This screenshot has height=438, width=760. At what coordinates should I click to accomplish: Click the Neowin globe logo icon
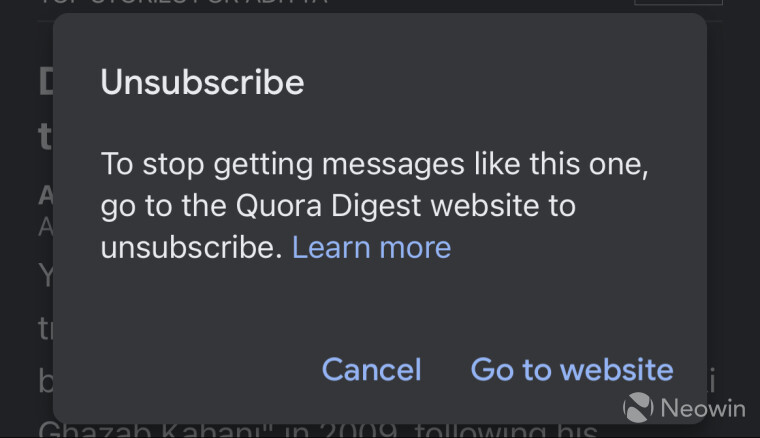click(x=638, y=407)
